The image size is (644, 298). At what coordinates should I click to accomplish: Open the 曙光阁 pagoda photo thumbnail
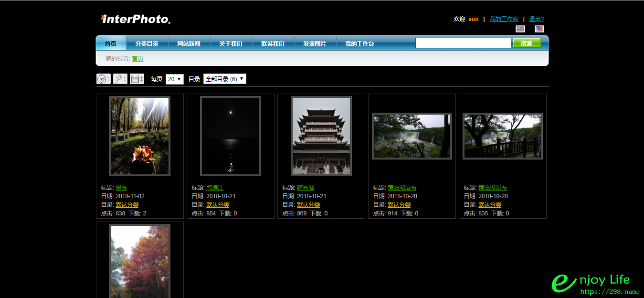(x=321, y=136)
